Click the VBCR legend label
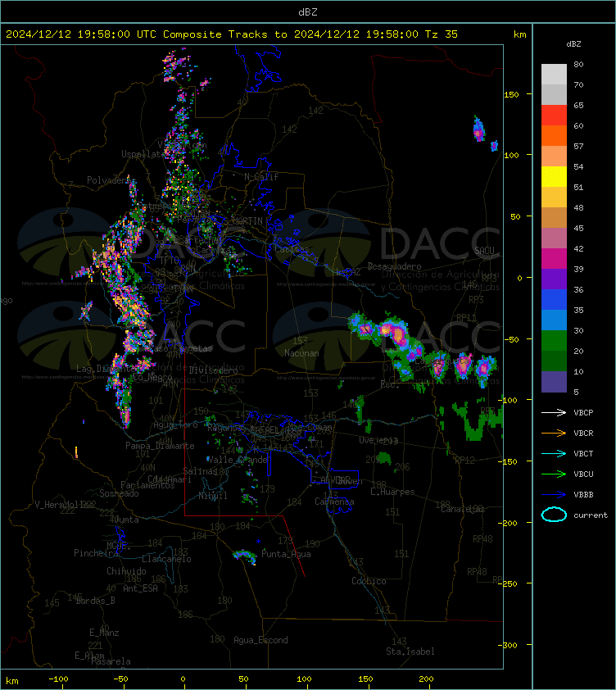616x690 pixels. (x=583, y=433)
